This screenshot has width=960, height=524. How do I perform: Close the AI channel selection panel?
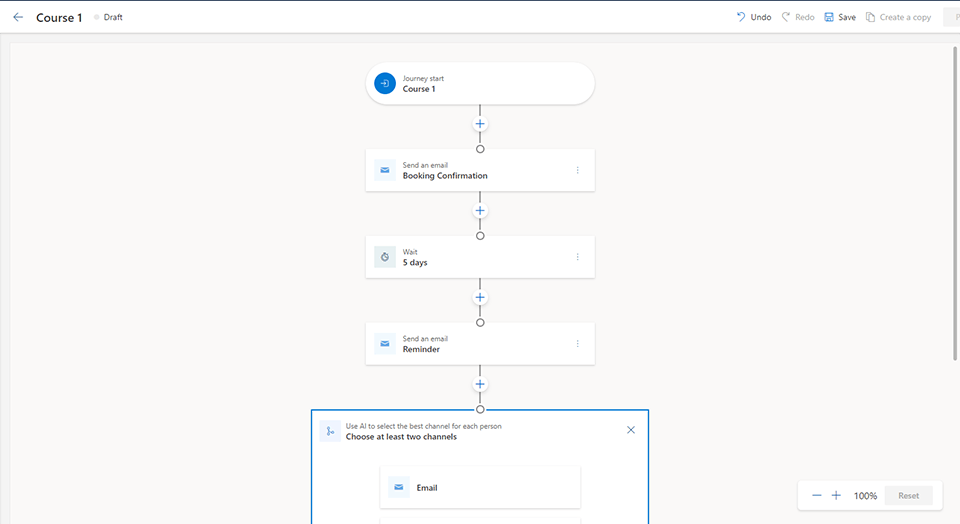click(630, 430)
